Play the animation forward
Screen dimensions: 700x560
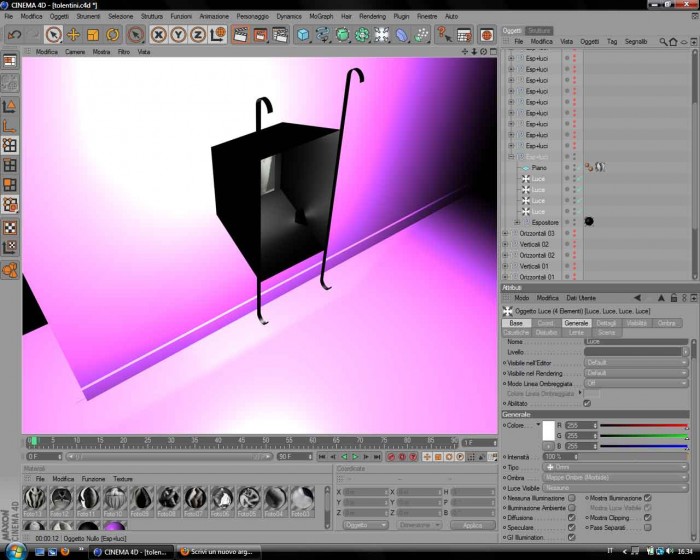pos(355,457)
